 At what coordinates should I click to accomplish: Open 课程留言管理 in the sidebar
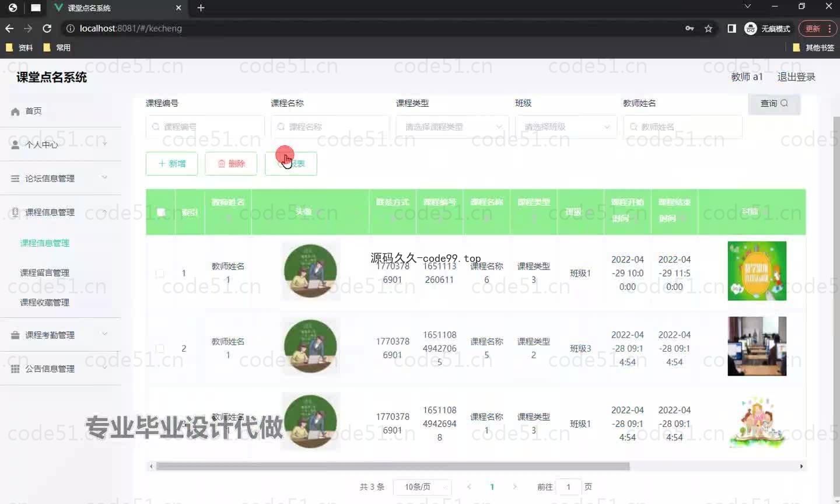(44, 272)
